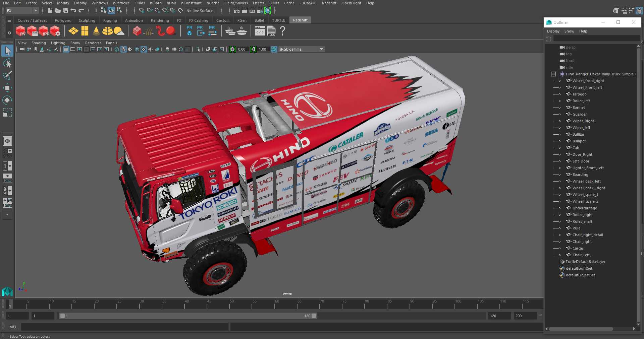Open the viewport Shading menu
Image resolution: width=644 pixels, height=339 pixels.
pyautogui.click(x=39, y=43)
